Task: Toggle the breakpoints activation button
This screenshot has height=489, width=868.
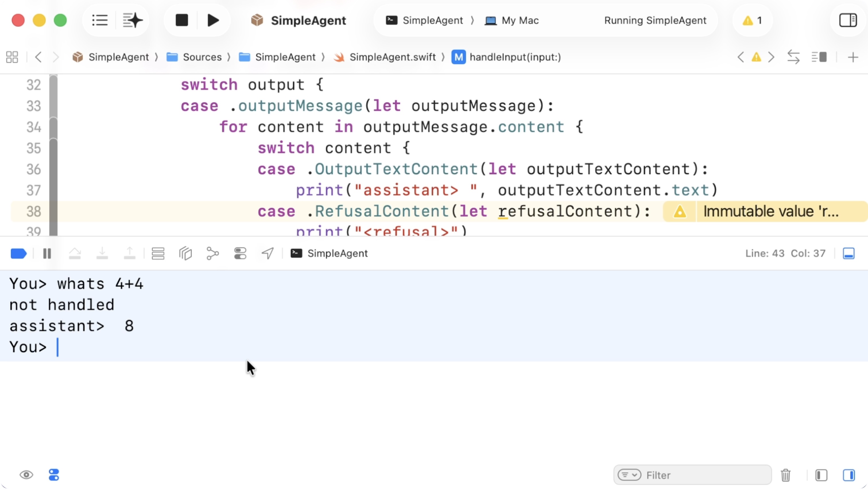Action: 19,254
